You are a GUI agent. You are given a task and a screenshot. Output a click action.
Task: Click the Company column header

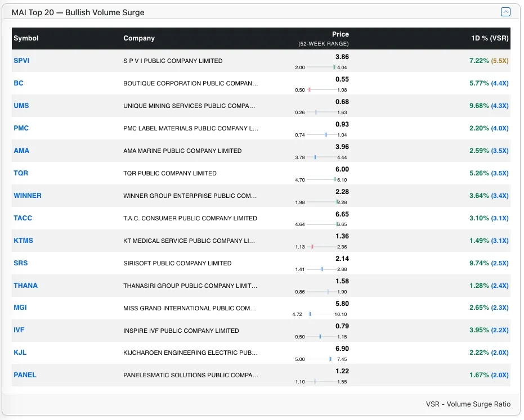pyautogui.click(x=139, y=38)
